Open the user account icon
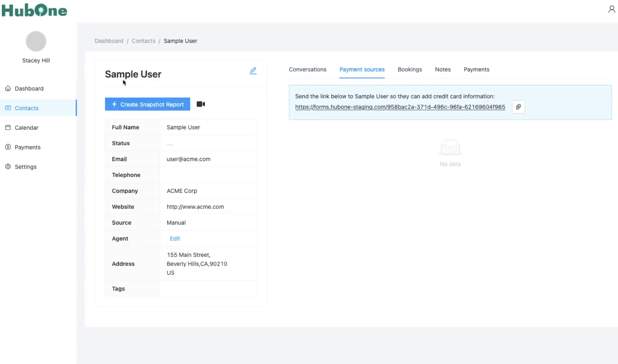This screenshot has width=618, height=364. pos(611,9)
